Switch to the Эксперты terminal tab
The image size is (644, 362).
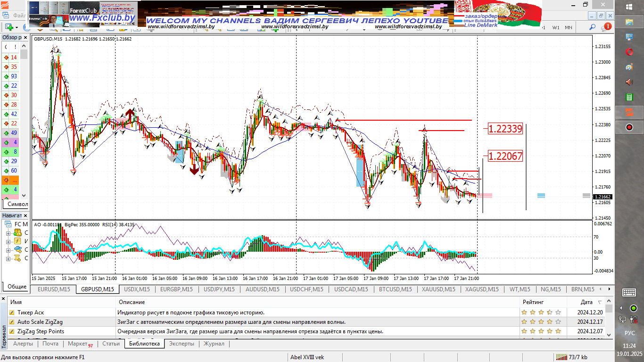point(182,344)
